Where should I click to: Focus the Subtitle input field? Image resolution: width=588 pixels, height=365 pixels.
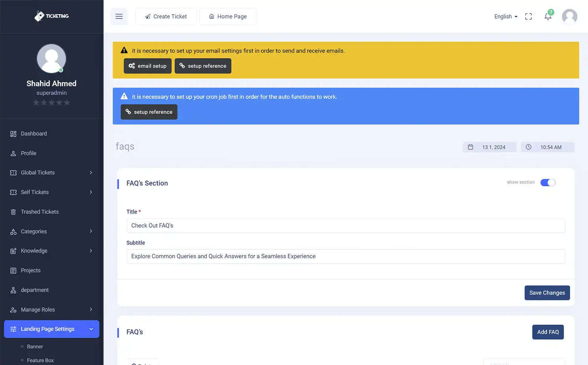pos(346,256)
